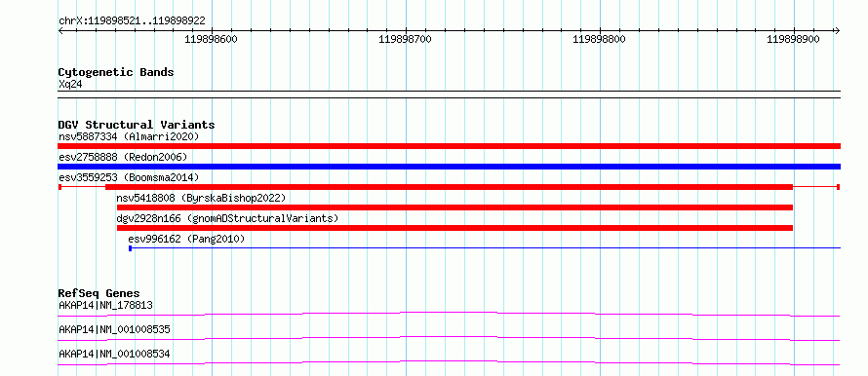Click the chrX:119898521..119898922 region label
Viewport: 868px width, 376px height.
tap(132, 21)
